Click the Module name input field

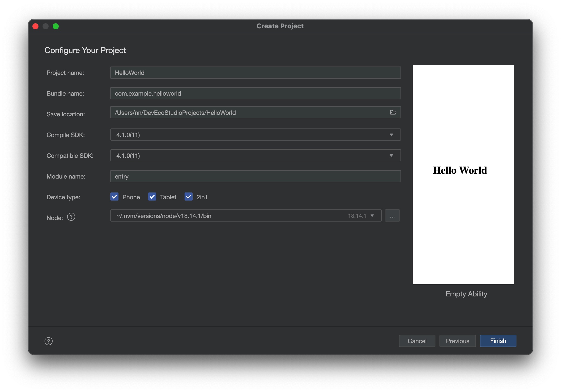255,176
